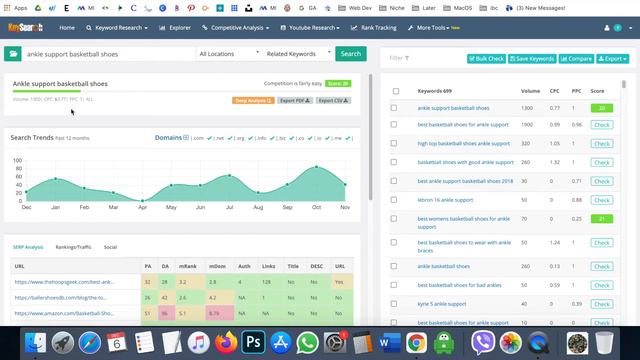Launch Firefox from the dock
Screen dimensions: 640x360
pos(226,342)
